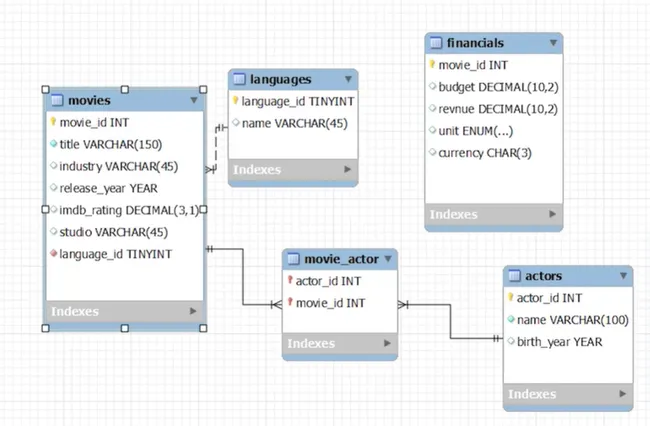
Task: Click the red foreign key diamond of language_id
Action: 53,253
